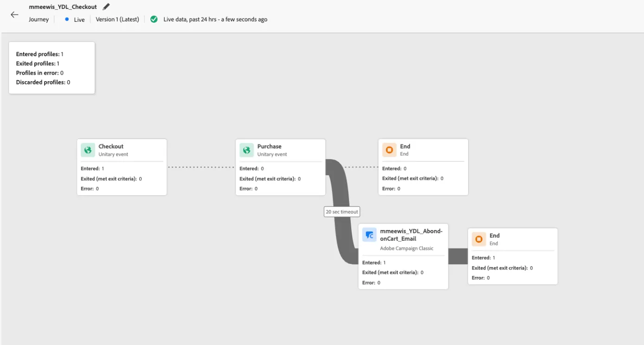Image resolution: width=644 pixels, height=345 pixels.
Task: Click the Adobe Campaign Classic action icon
Action: pyautogui.click(x=369, y=235)
